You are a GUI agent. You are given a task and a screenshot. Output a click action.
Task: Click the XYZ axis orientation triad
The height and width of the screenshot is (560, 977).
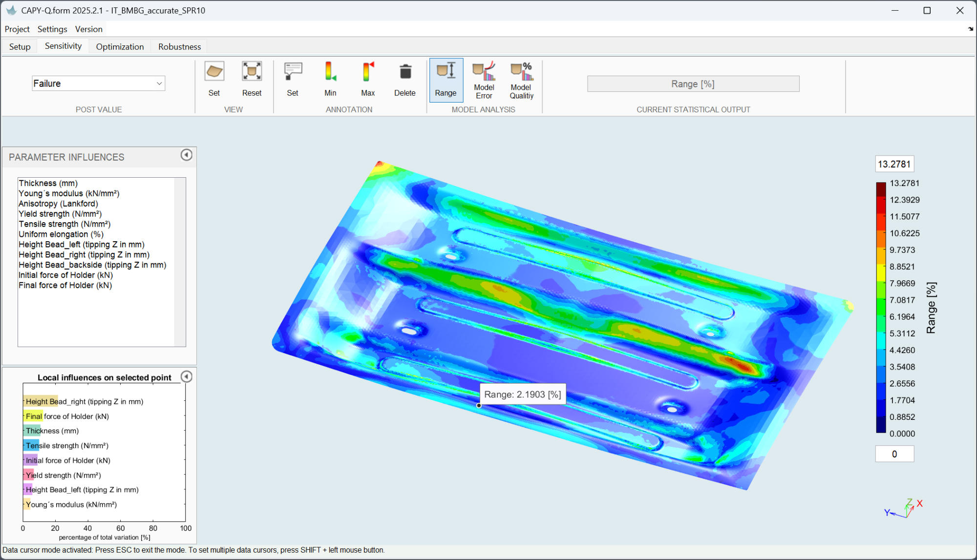point(903,509)
